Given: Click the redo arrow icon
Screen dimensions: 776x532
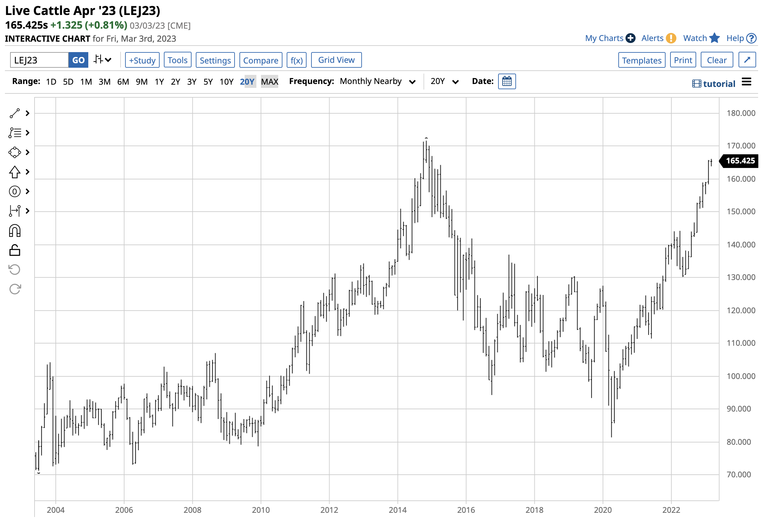Looking at the screenshot, I should (15, 289).
